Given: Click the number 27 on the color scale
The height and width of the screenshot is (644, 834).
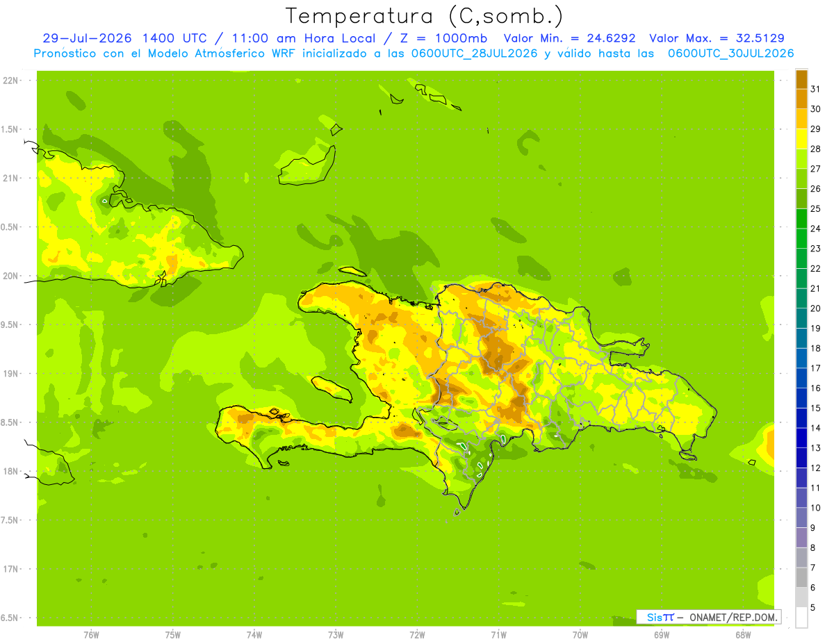Looking at the screenshot, I should click(x=816, y=169).
